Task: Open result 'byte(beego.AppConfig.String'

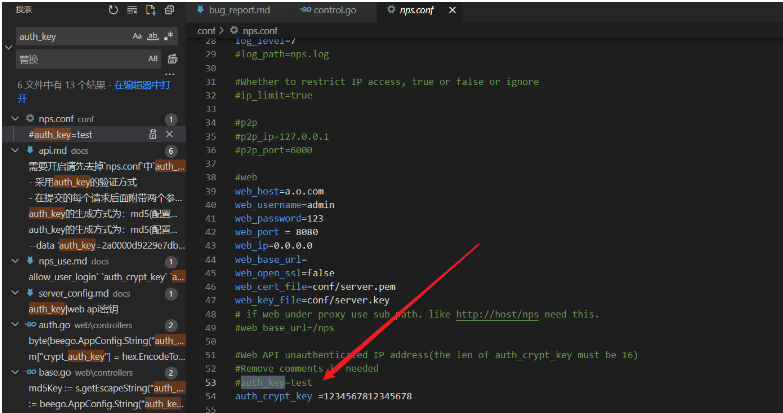Action: tap(107, 341)
